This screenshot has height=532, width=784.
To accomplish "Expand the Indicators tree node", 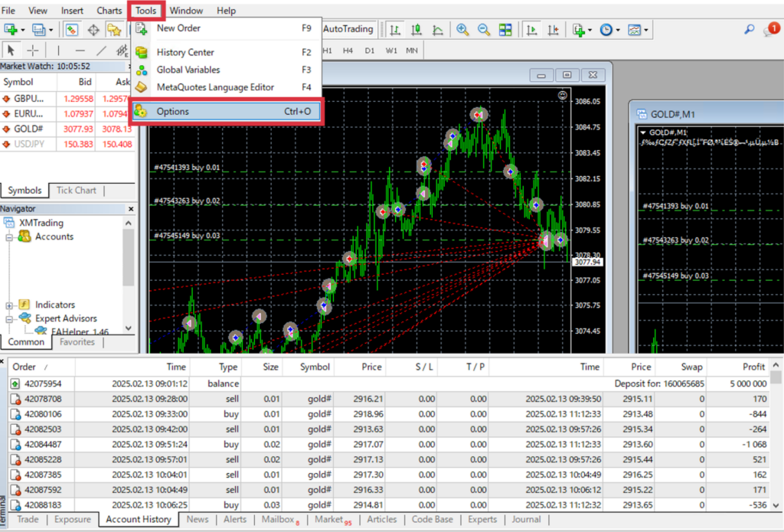I will point(9,305).
